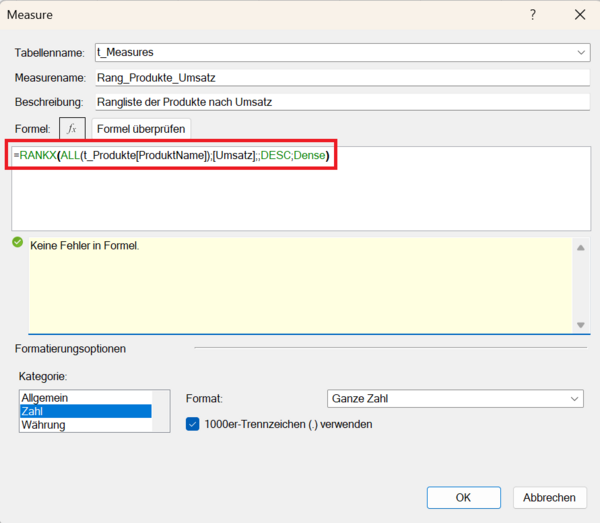
Task: Click the Formel überprüfen button
Action: (140, 128)
